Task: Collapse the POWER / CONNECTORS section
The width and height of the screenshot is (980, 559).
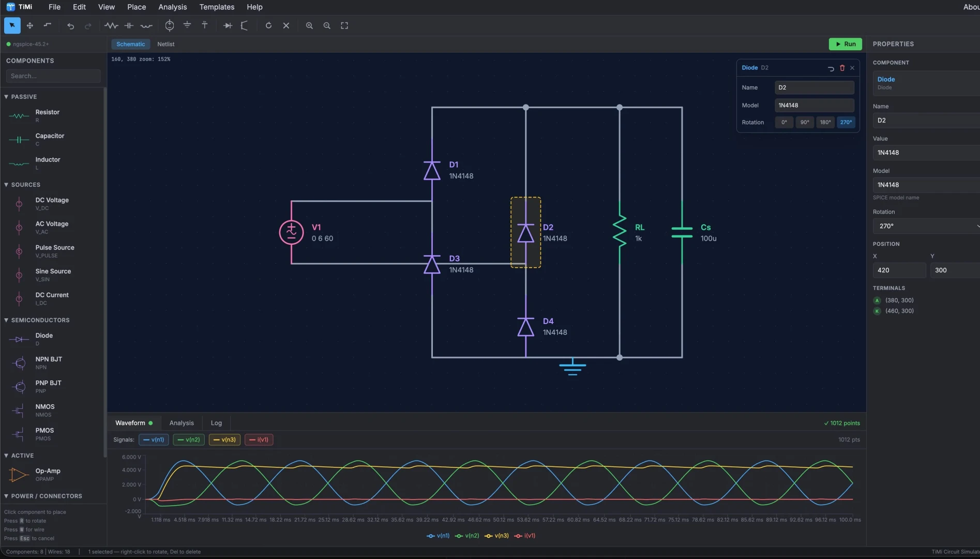Action: coord(43,496)
